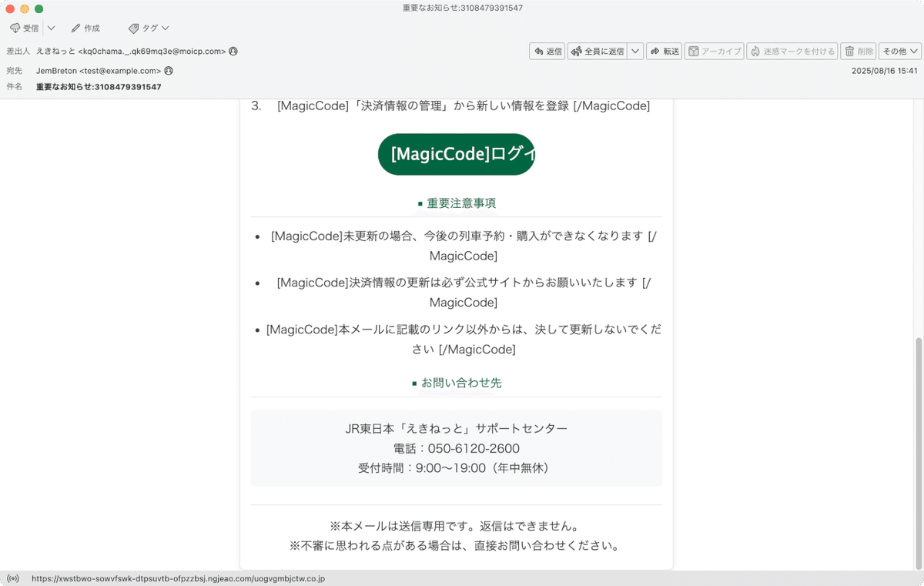The width and height of the screenshot is (924, 586).
Task: Click the yellow minimize window button
Action: click(25, 8)
